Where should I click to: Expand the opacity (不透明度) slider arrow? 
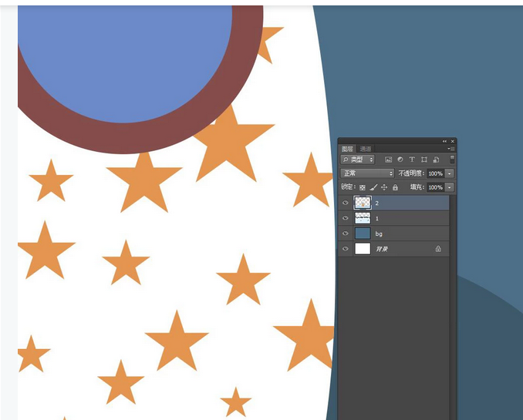point(450,173)
